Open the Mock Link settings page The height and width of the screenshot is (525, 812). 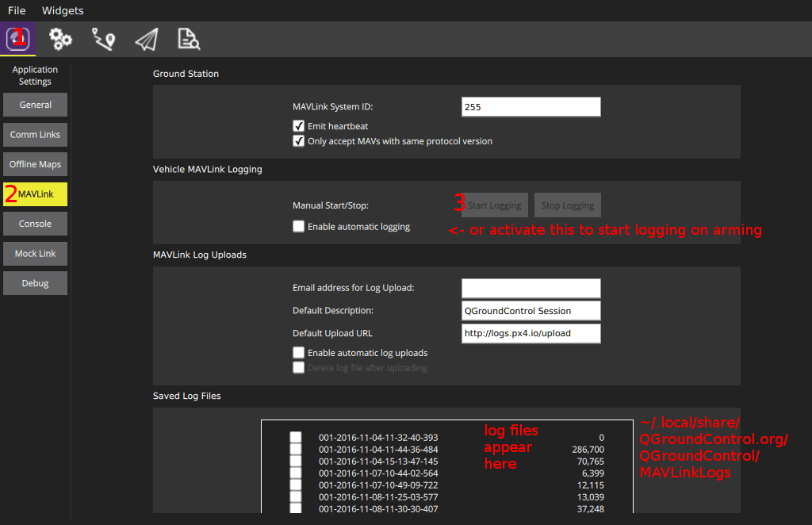35,254
